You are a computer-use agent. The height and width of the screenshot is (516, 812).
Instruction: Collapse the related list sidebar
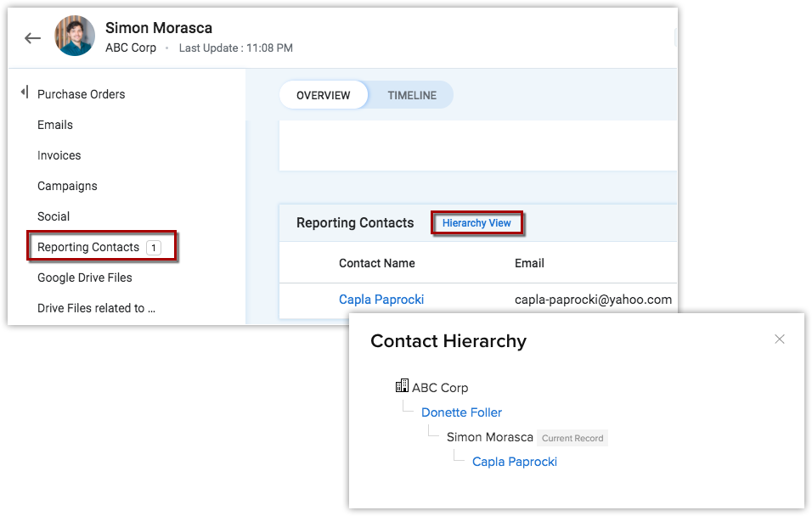point(24,93)
